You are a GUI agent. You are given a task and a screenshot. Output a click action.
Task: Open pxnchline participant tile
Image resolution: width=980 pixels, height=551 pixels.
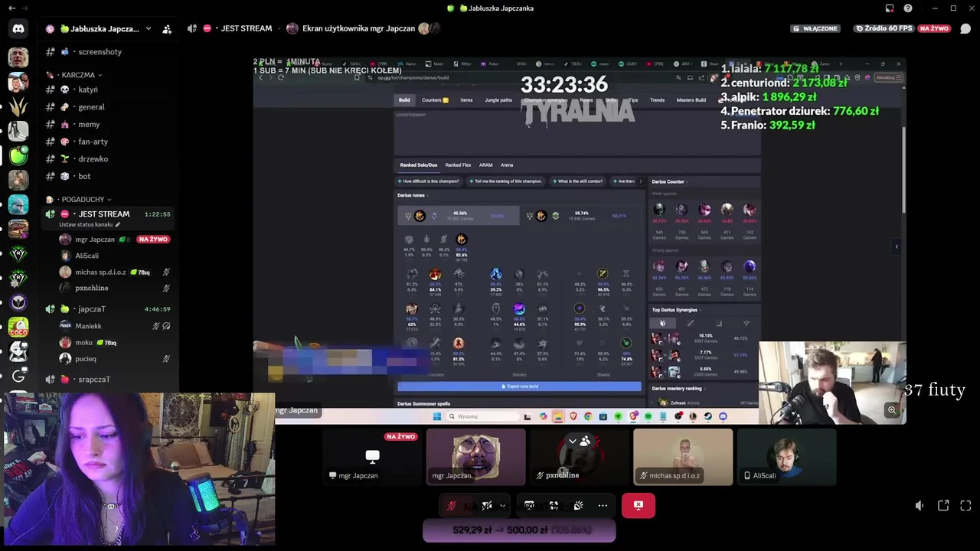[x=580, y=457]
